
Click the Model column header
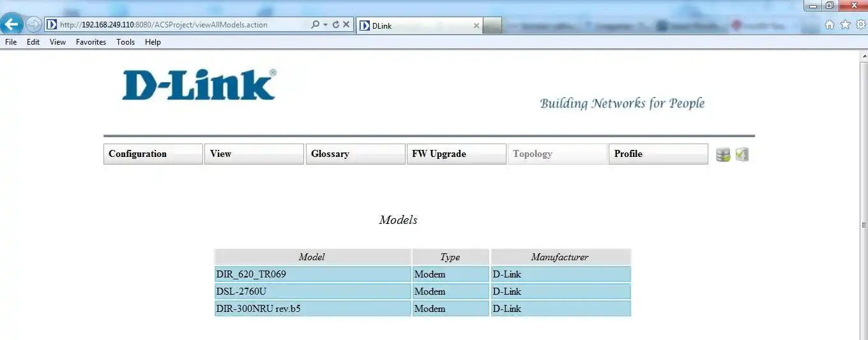pos(312,257)
